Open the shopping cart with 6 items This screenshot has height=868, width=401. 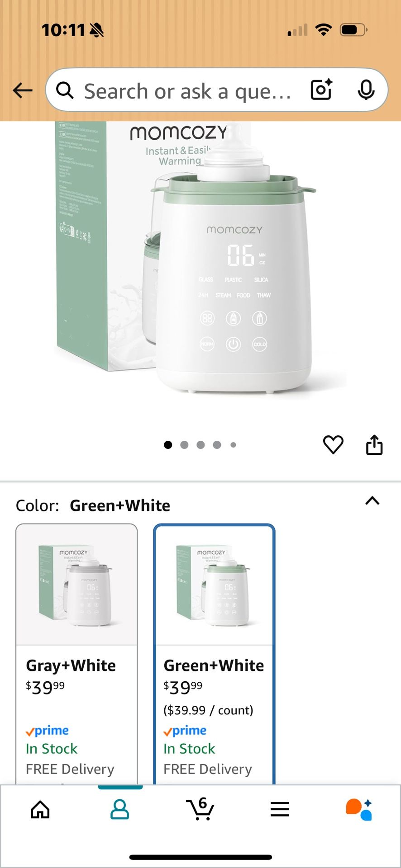pyautogui.click(x=200, y=809)
